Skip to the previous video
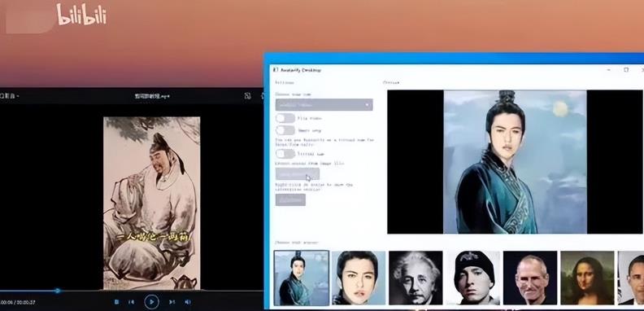Screen dimensions: 644x311 pyautogui.click(x=132, y=302)
